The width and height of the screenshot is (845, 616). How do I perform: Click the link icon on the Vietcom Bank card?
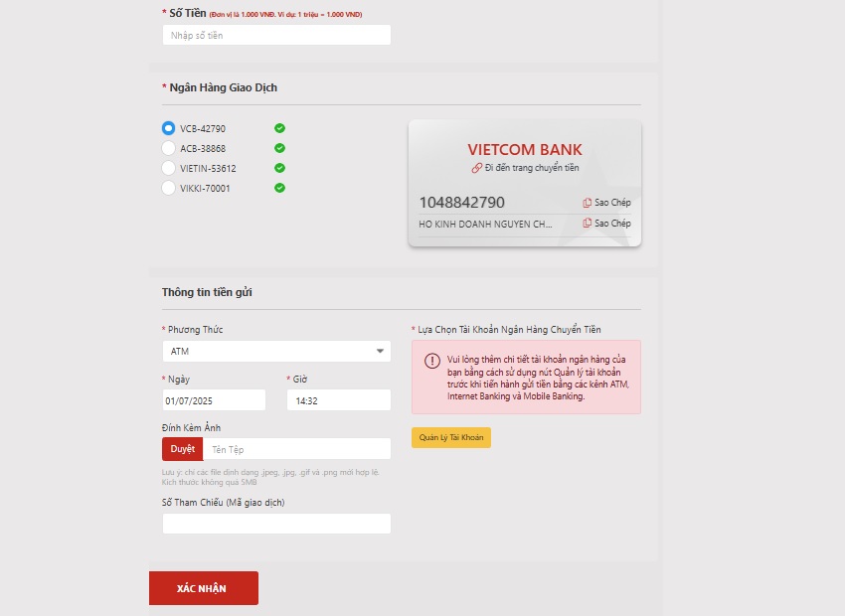click(477, 168)
